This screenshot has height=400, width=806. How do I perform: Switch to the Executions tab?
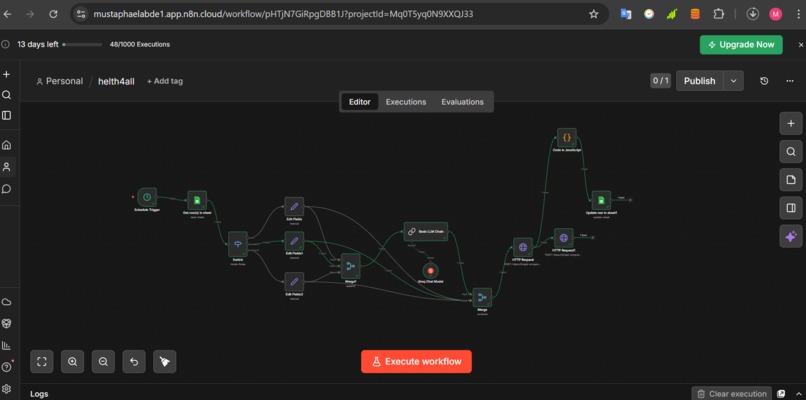point(406,102)
